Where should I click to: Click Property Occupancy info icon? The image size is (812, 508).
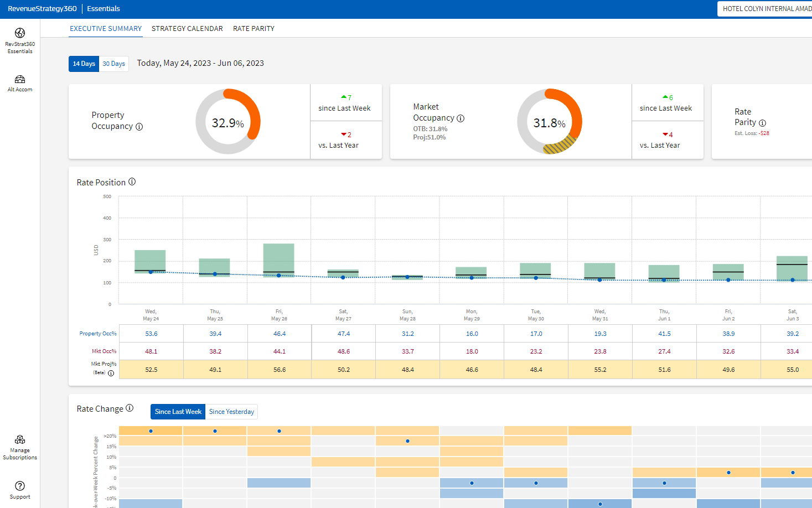click(139, 127)
